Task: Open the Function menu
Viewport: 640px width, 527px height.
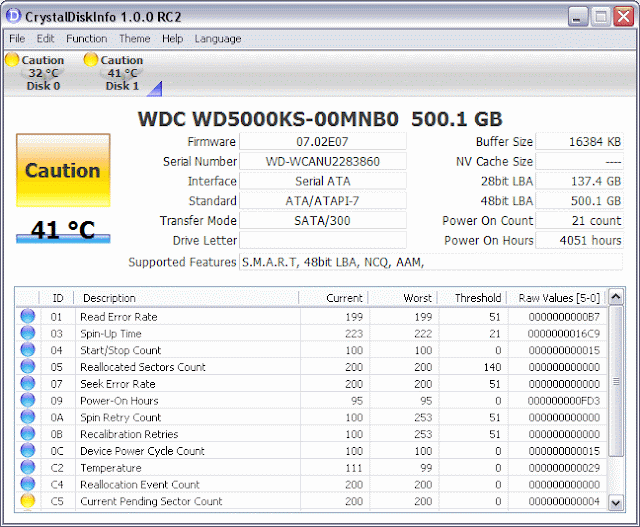Action: pyautogui.click(x=87, y=39)
